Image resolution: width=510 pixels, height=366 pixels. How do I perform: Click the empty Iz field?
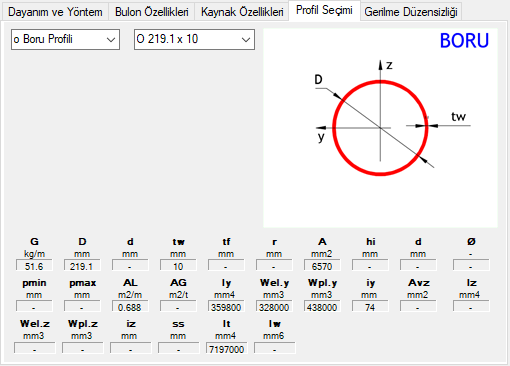coord(471,307)
